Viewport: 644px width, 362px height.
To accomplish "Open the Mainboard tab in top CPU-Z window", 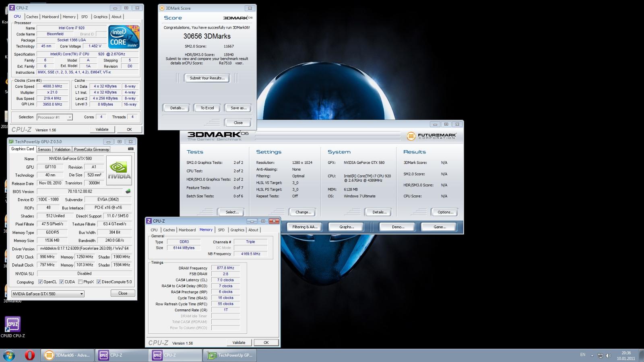I will pos(50,17).
